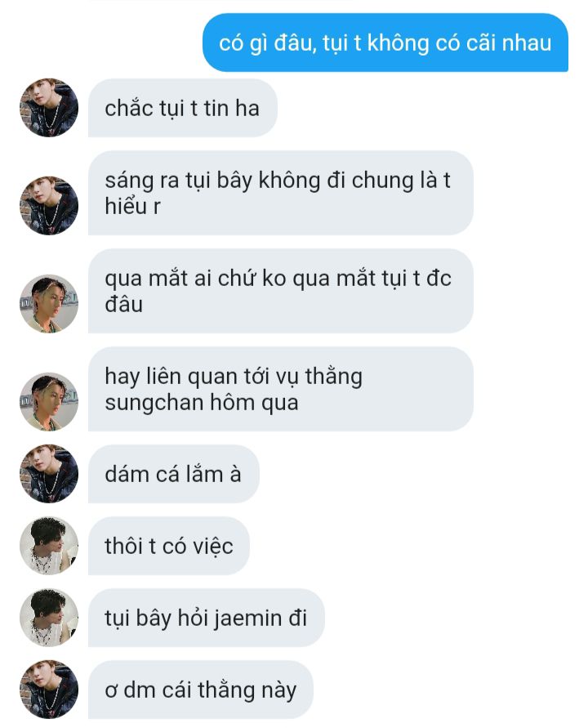This screenshot has width=588, height=728.
Task: Select message 'sáng ra tụi bây không đi chung'
Action: click(281, 193)
